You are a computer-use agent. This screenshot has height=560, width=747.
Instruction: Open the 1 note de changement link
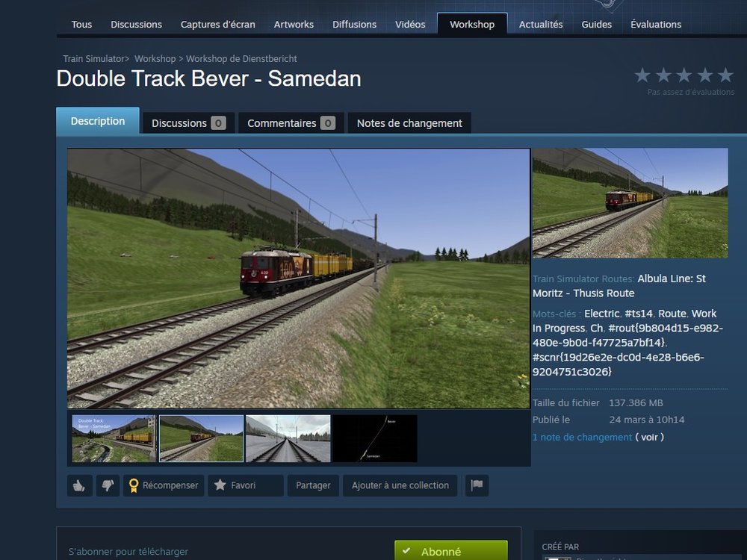click(x=582, y=437)
